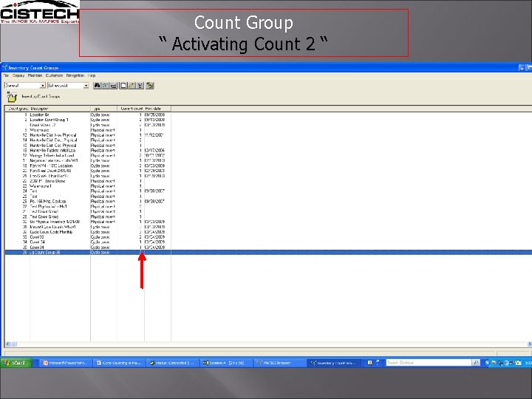The image size is (532, 399).
Task: Click the binoculars Find icon
Action: [x=97, y=86]
